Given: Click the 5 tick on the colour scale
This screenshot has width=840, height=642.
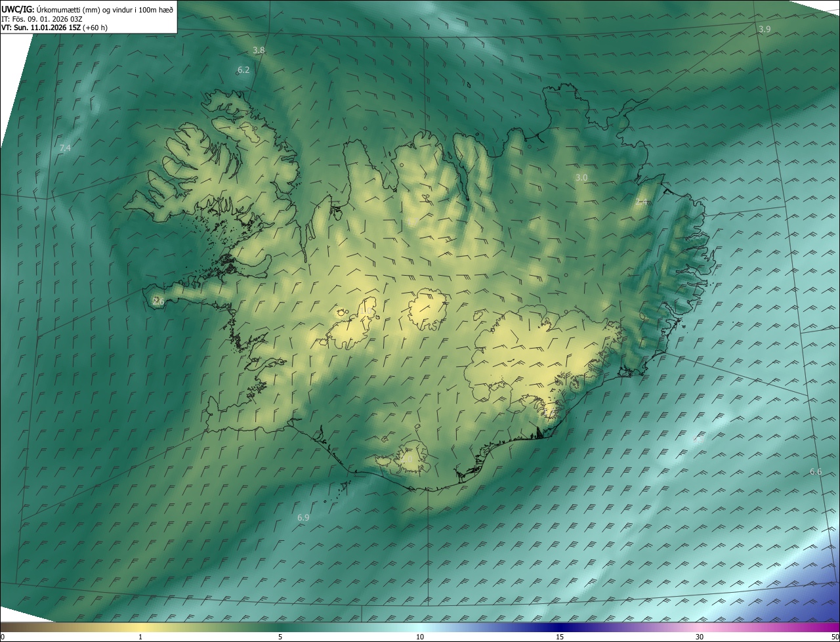Looking at the screenshot, I should coord(280,637).
